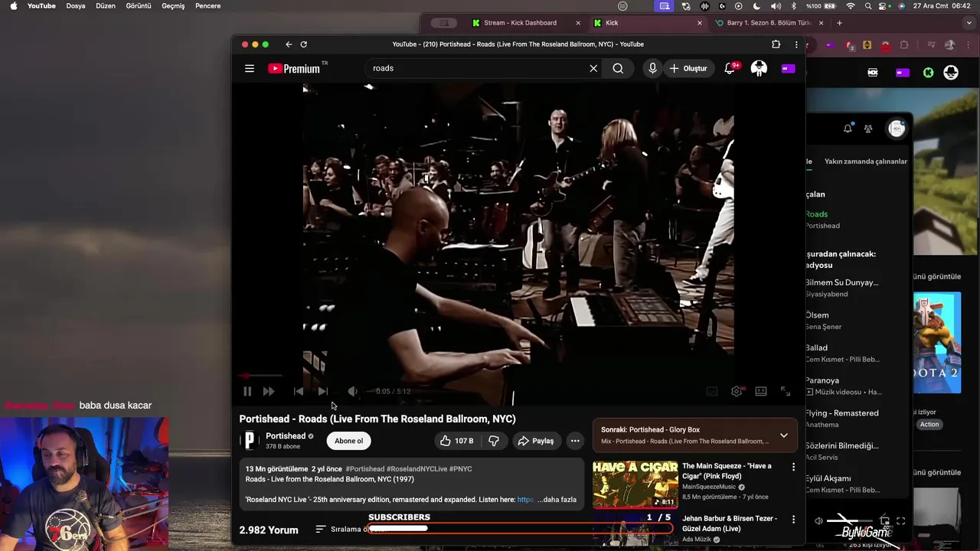Open the https link in the description
The height and width of the screenshot is (551, 980).
(x=525, y=500)
